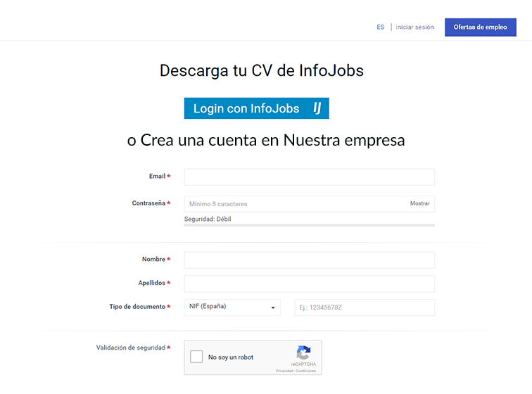The width and height of the screenshot is (532, 394).
Task: Show password with the Mostrar link
Action: 419,203
